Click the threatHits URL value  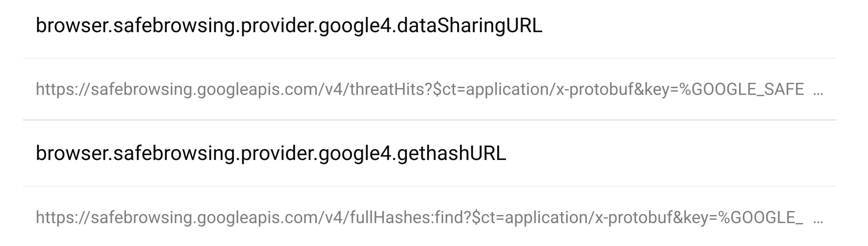point(419,89)
